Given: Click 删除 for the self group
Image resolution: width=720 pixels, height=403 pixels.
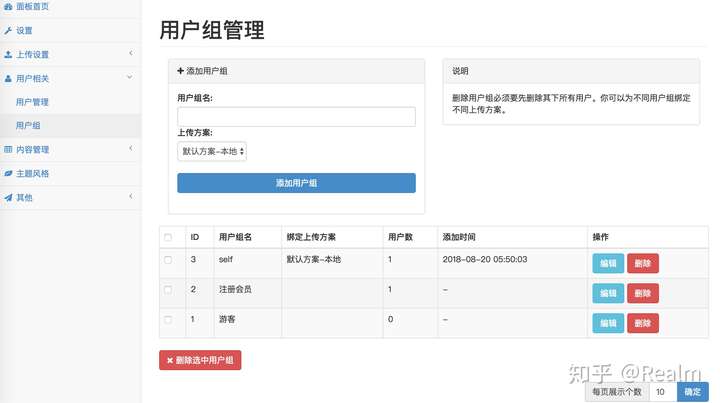Looking at the screenshot, I should (643, 263).
